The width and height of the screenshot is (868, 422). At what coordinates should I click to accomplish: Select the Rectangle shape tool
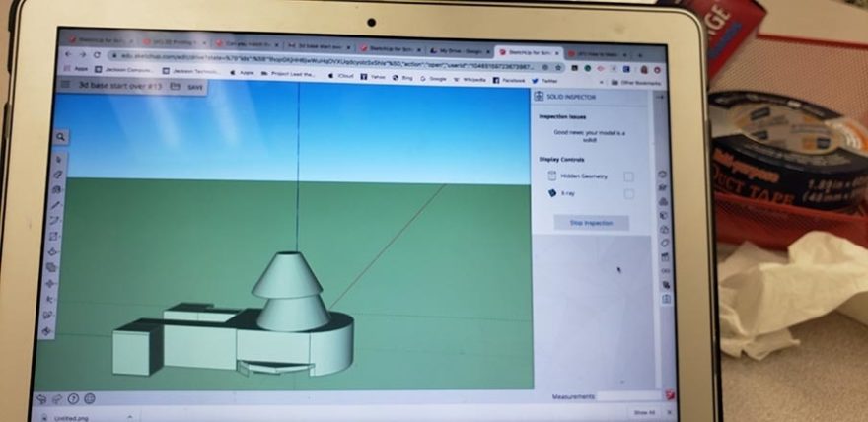54,236
